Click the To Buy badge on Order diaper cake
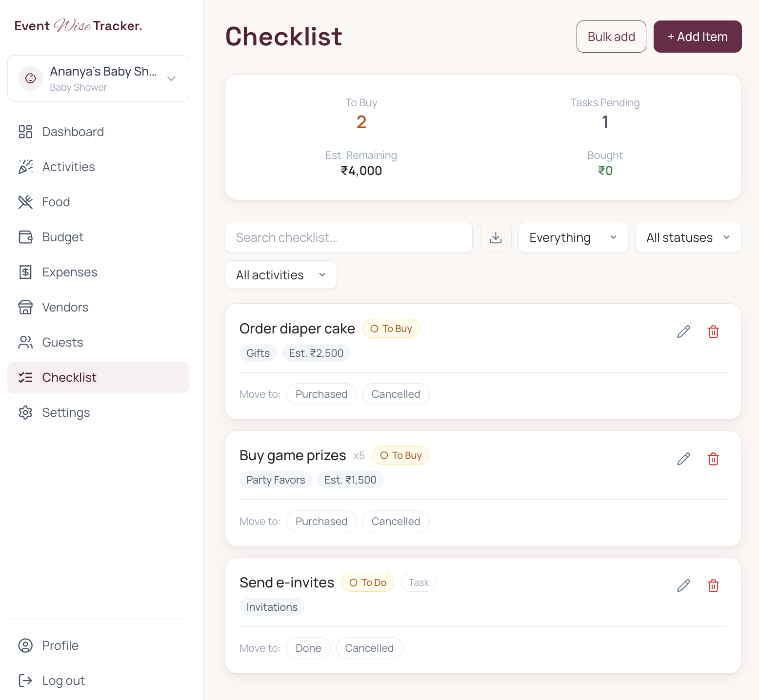Viewport: 759px width, 700px height. (x=391, y=329)
